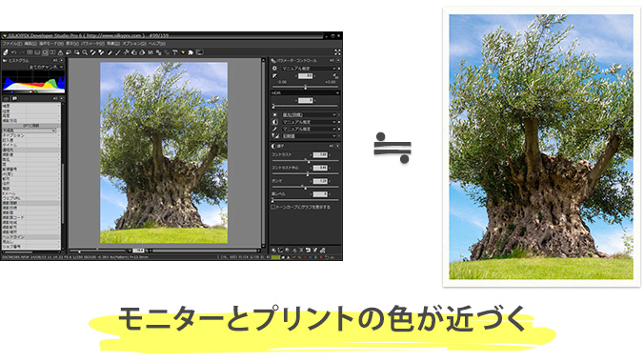644x362 pixels.
Task: Open the tone マニュアル指定 dropdown
Action: [x=309, y=122]
